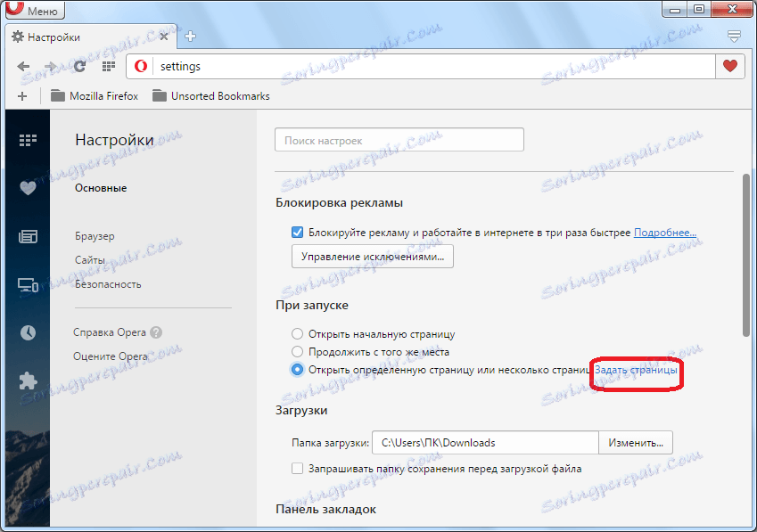Viewport: 757px width, 532px height.
Task: Click the Задать страницы link
Action: (x=636, y=370)
